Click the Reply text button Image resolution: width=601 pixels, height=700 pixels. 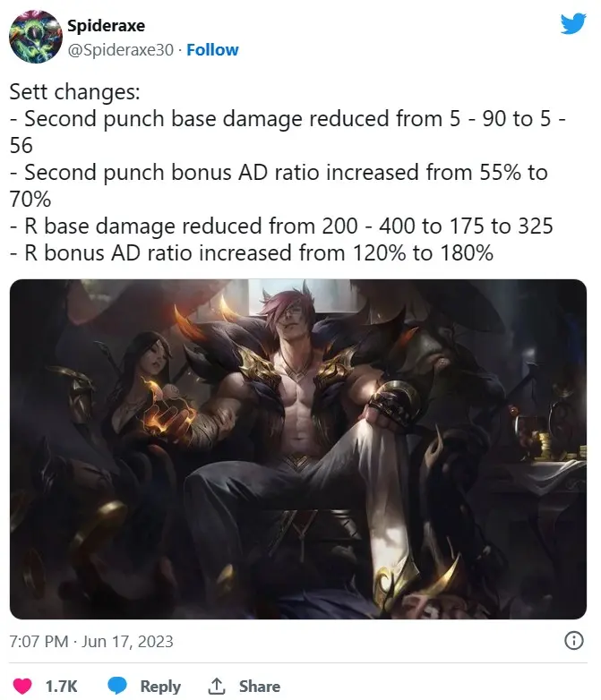pyautogui.click(x=160, y=687)
